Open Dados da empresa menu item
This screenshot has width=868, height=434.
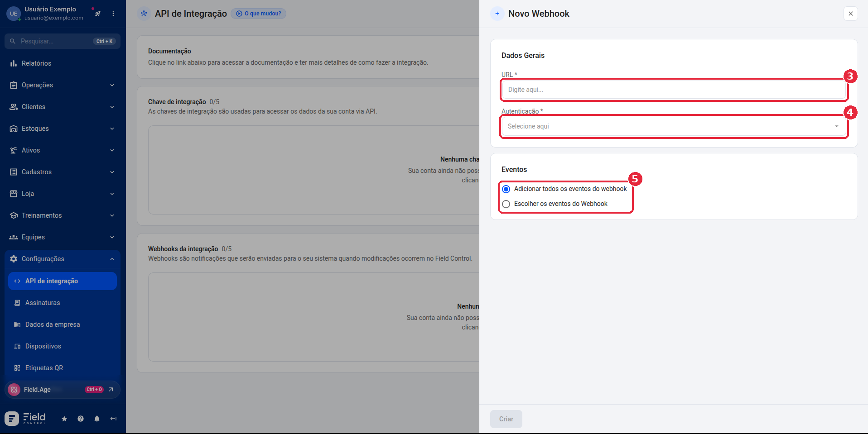pyautogui.click(x=63, y=324)
